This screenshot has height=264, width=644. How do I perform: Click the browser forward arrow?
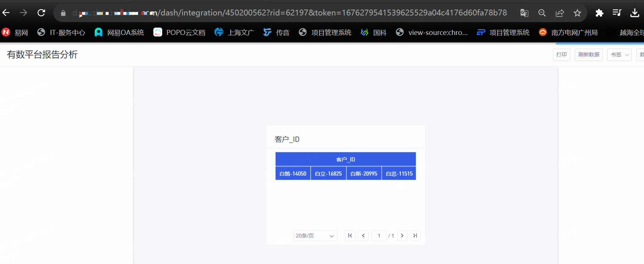[24, 13]
